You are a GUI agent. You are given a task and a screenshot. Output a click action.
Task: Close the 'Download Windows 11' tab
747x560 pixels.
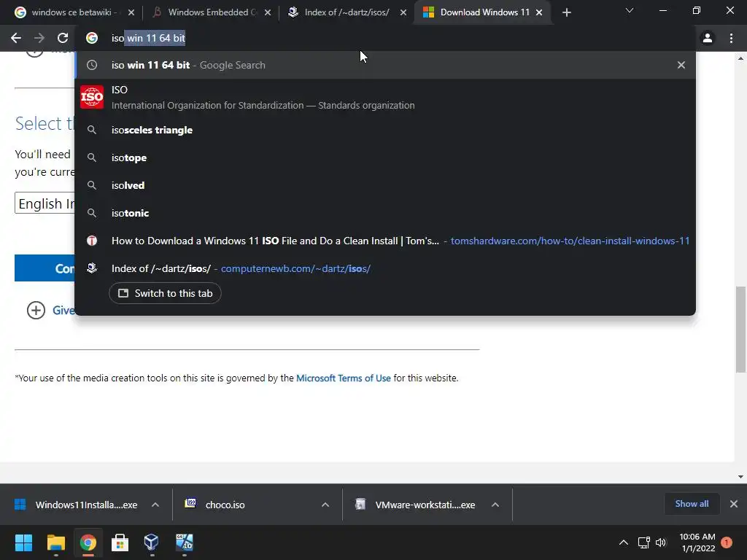[x=539, y=12]
